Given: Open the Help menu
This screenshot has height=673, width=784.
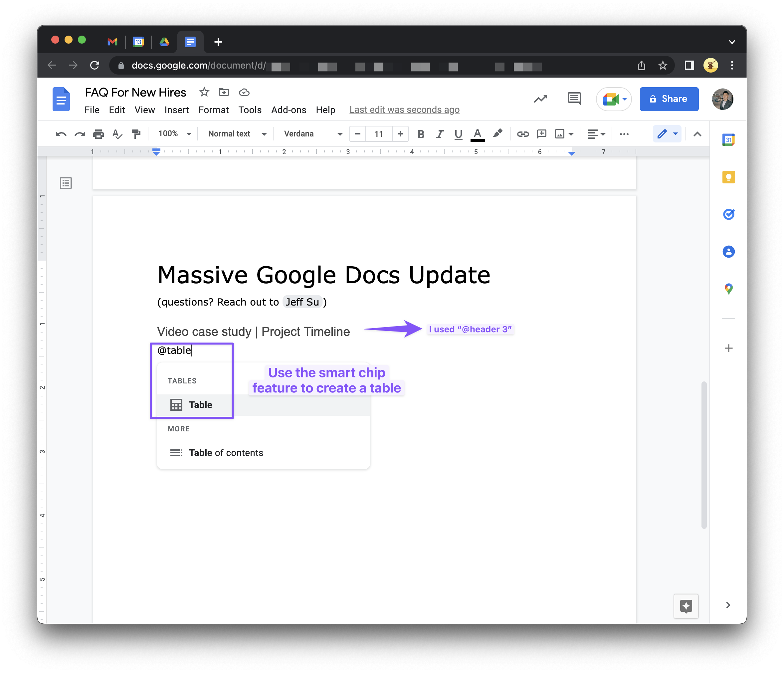Looking at the screenshot, I should pos(325,110).
